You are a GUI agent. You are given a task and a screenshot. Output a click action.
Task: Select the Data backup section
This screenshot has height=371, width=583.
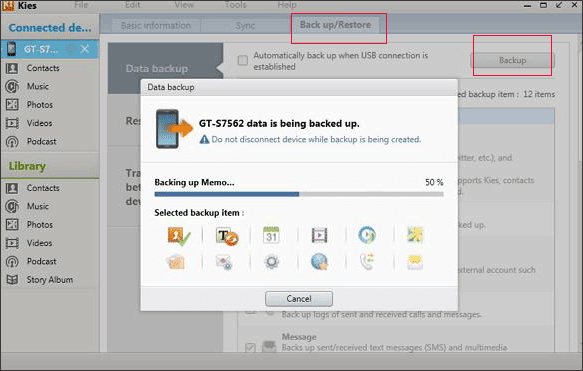click(x=165, y=68)
